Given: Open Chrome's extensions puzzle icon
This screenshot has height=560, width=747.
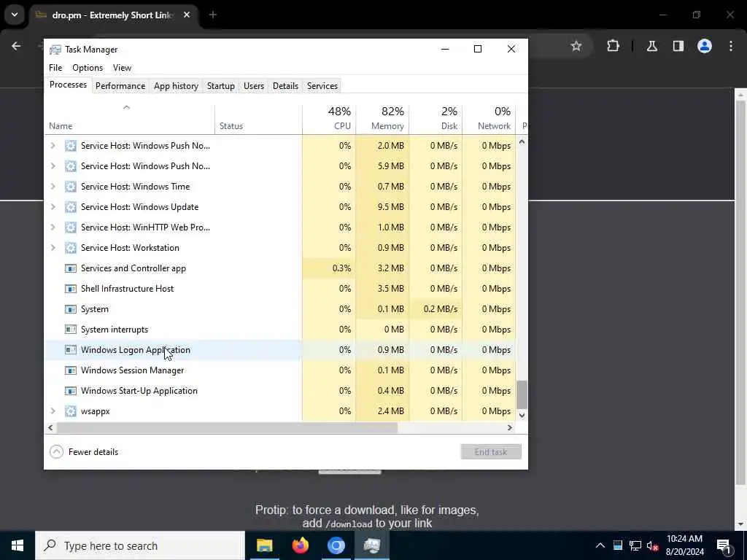Looking at the screenshot, I should pyautogui.click(x=613, y=46).
